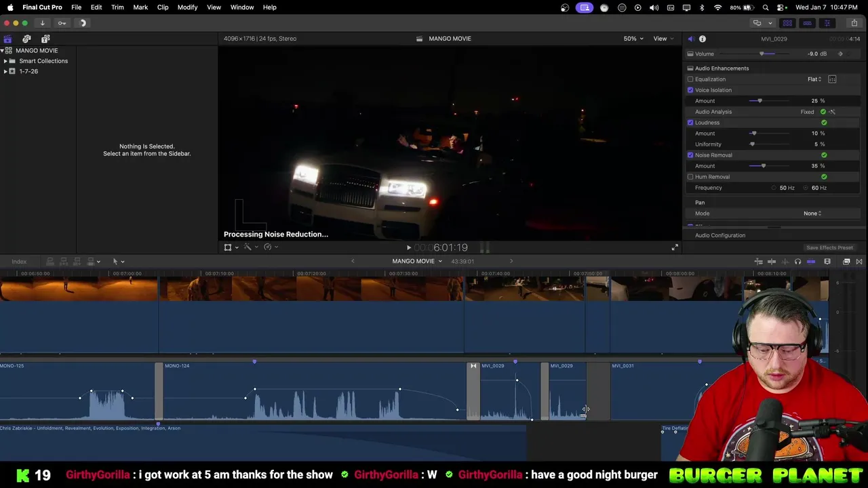Open the Pan Mode None dropdown
The width and height of the screenshot is (868, 488).
812,213
